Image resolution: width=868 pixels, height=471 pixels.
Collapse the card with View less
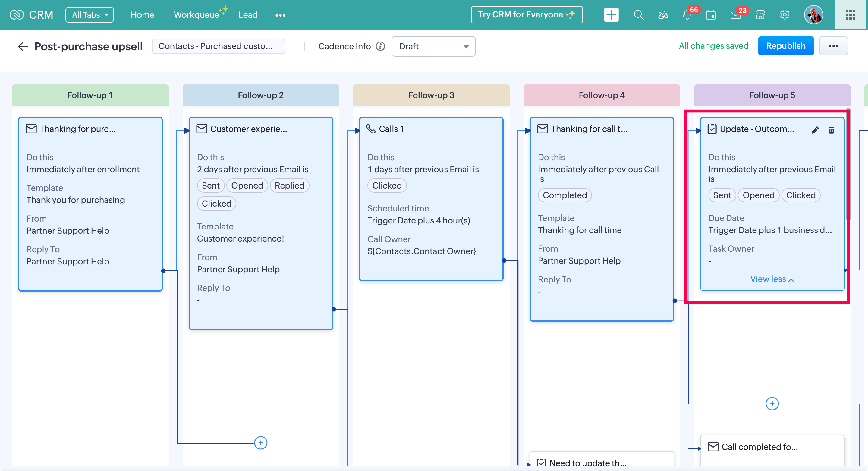point(772,279)
